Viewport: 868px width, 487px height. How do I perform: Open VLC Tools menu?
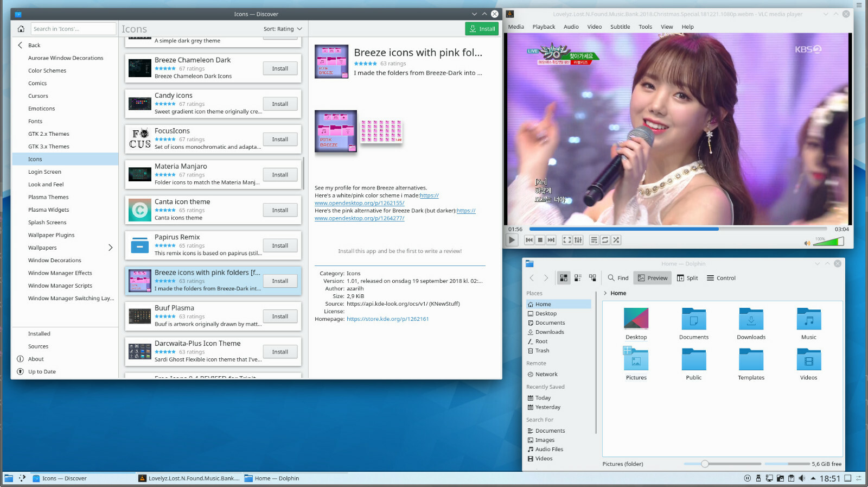(x=645, y=27)
